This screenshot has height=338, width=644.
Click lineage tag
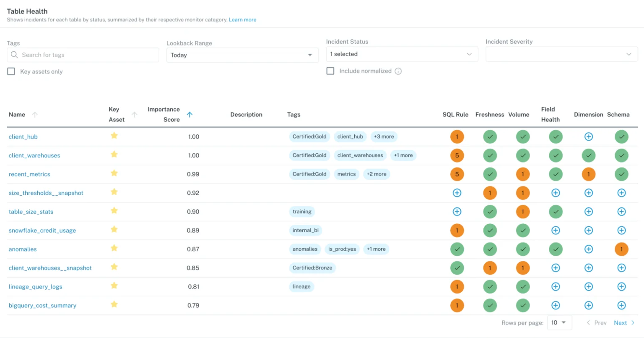pos(301,287)
